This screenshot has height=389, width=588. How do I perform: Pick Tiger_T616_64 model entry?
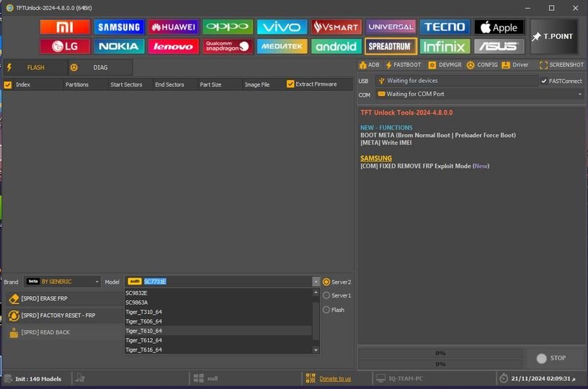point(218,349)
